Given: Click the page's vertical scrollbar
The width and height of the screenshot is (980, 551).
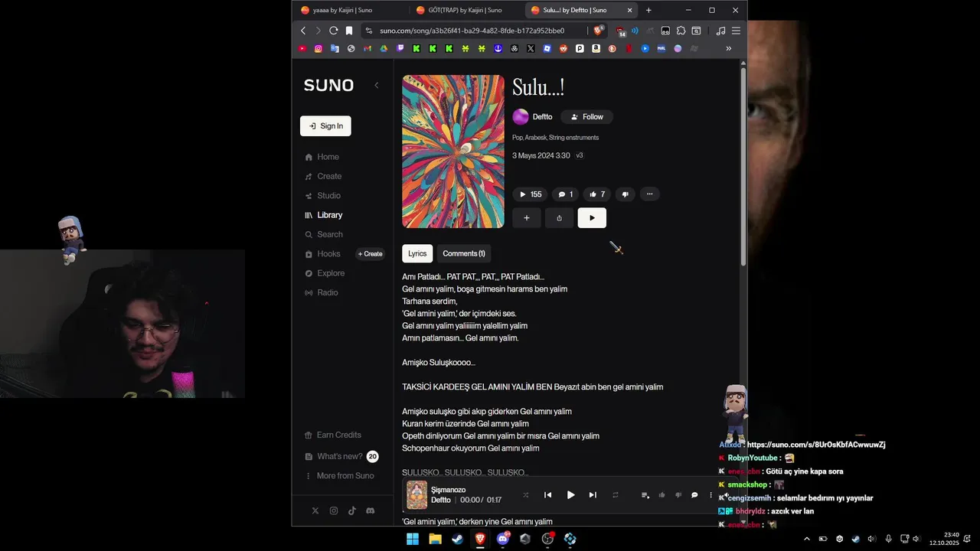Looking at the screenshot, I should coord(743,168).
